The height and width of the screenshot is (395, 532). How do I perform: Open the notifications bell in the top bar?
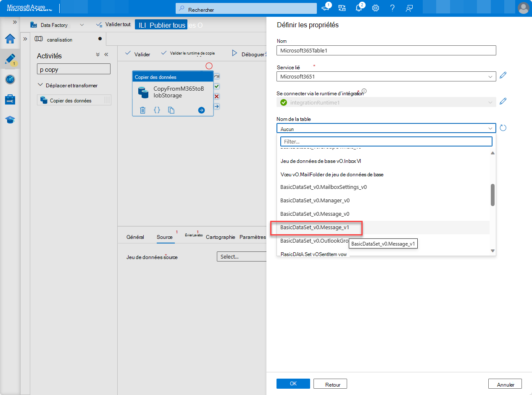point(359,8)
